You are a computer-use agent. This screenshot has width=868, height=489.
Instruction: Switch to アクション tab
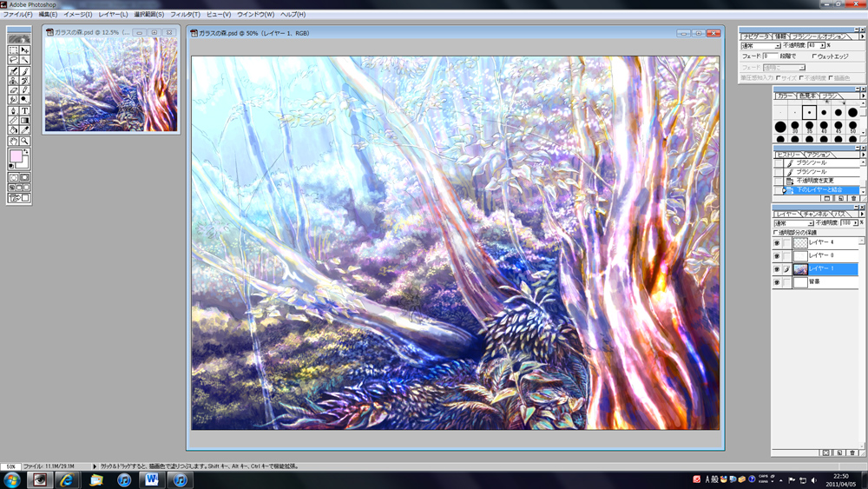819,155
